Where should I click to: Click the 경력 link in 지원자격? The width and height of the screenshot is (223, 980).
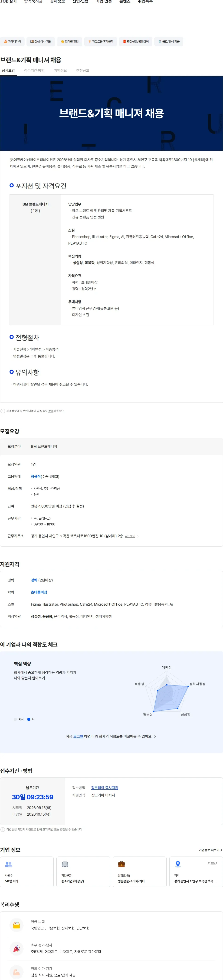click(34, 580)
